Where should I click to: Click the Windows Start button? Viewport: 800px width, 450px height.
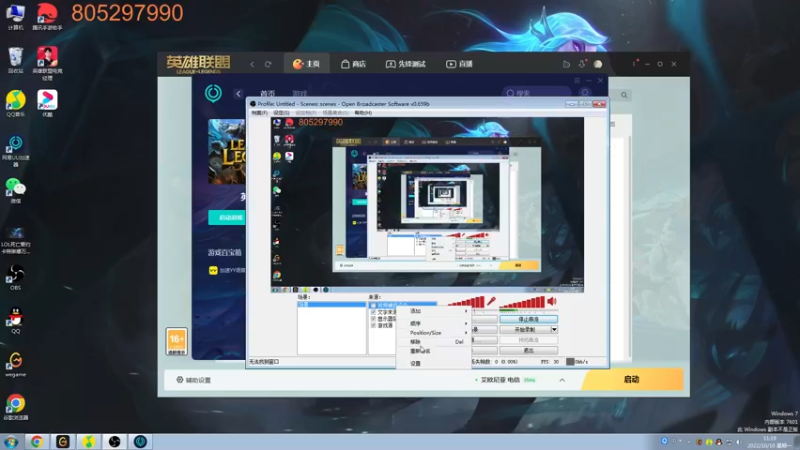pyautogui.click(x=11, y=441)
